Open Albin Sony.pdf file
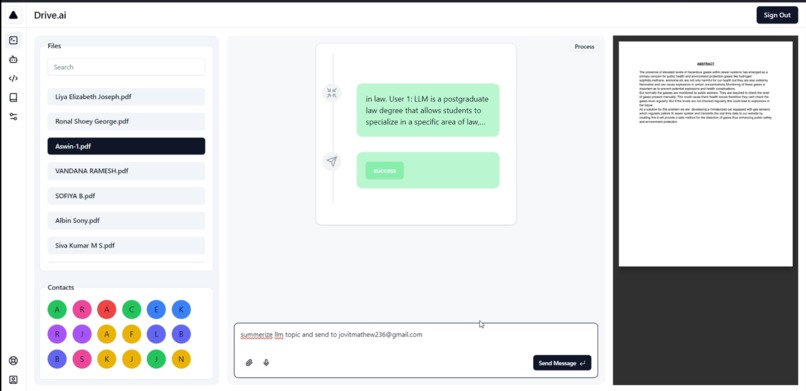 pyautogui.click(x=126, y=220)
